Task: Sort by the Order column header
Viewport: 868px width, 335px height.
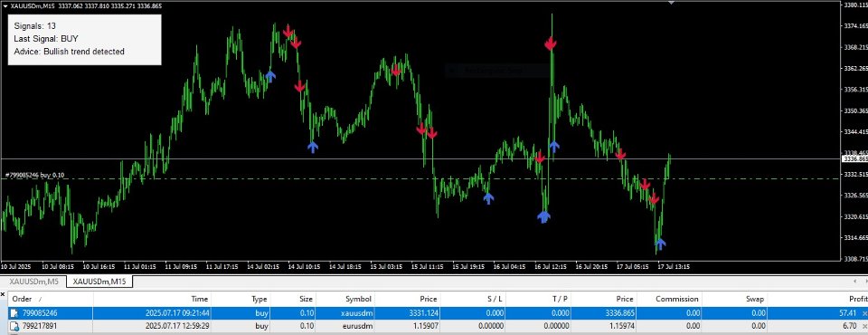Action: pos(51,299)
